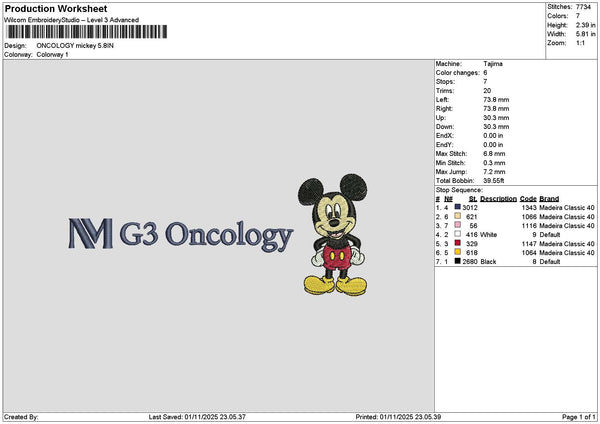
Task: Click the navy blue swatch for thread 1343
Action: click(x=457, y=207)
